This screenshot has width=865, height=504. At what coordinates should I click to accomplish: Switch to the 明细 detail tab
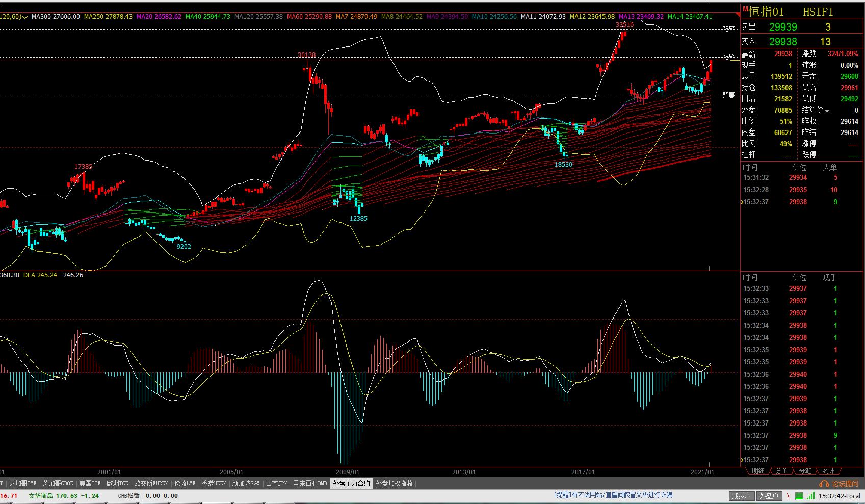pyautogui.click(x=758, y=471)
